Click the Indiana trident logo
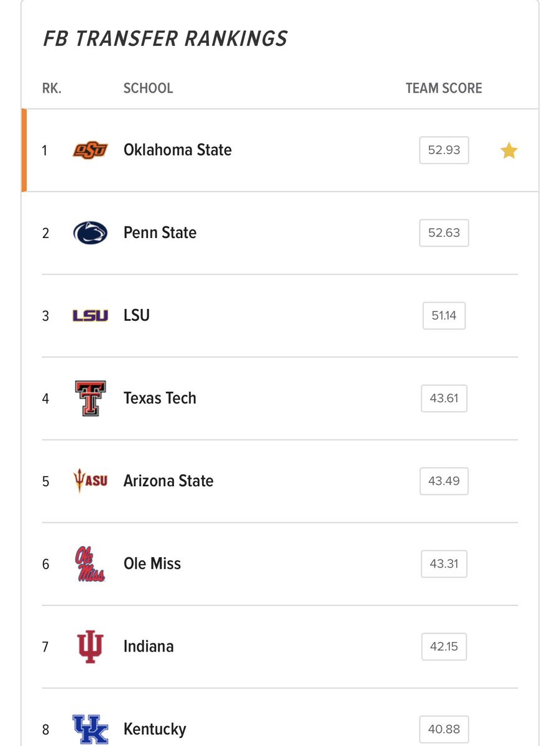 tap(90, 647)
